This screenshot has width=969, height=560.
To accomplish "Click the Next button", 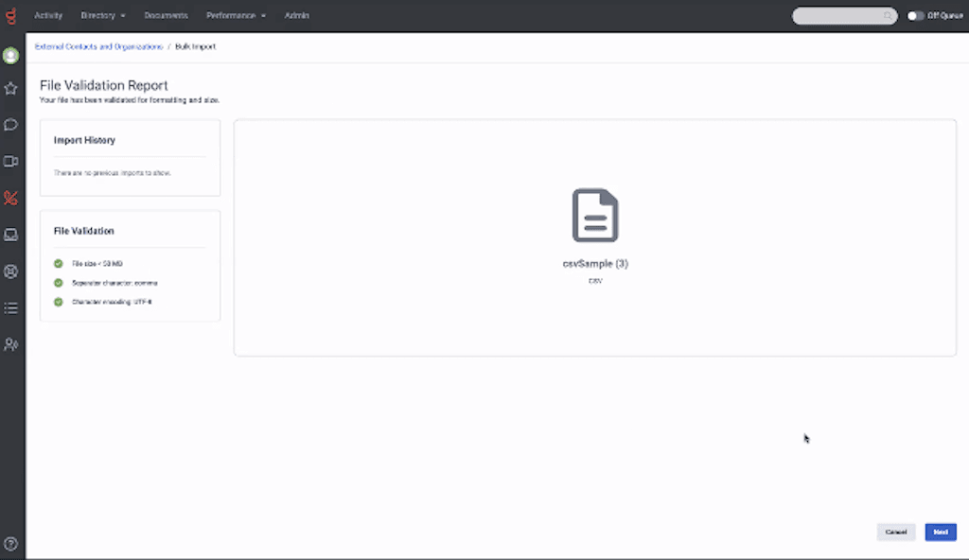I will coord(940,532).
